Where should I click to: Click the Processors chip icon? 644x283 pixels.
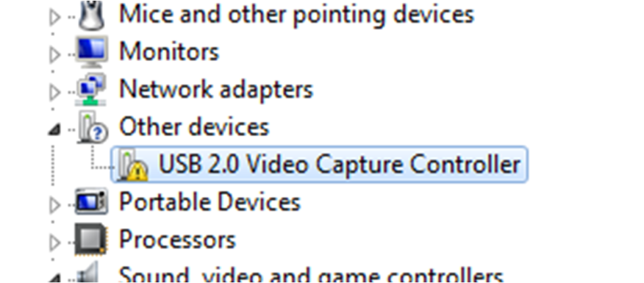coord(89,239)
